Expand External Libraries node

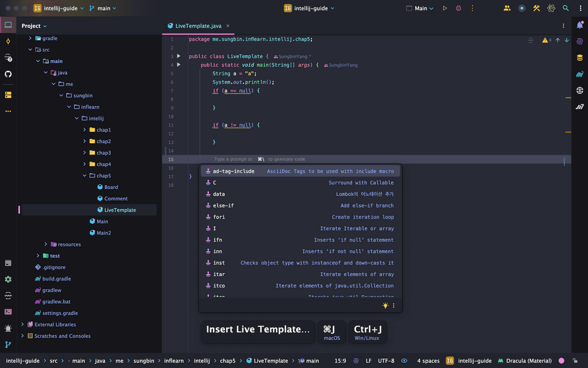(x=22, y=324)
